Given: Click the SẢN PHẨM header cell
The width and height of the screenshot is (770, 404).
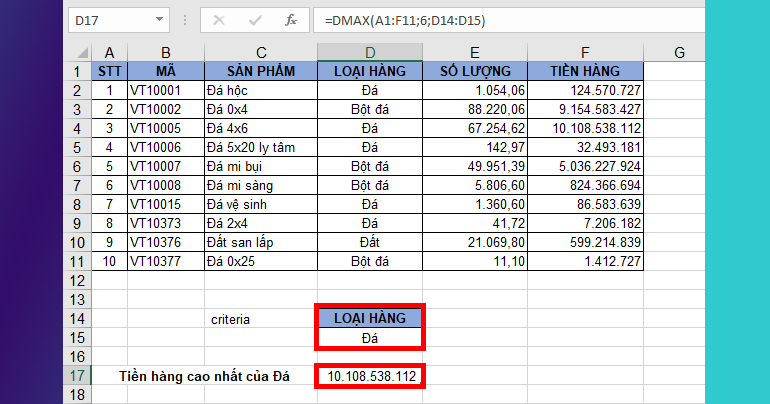Looking at the screenshot, I should (x=261, y=71).
